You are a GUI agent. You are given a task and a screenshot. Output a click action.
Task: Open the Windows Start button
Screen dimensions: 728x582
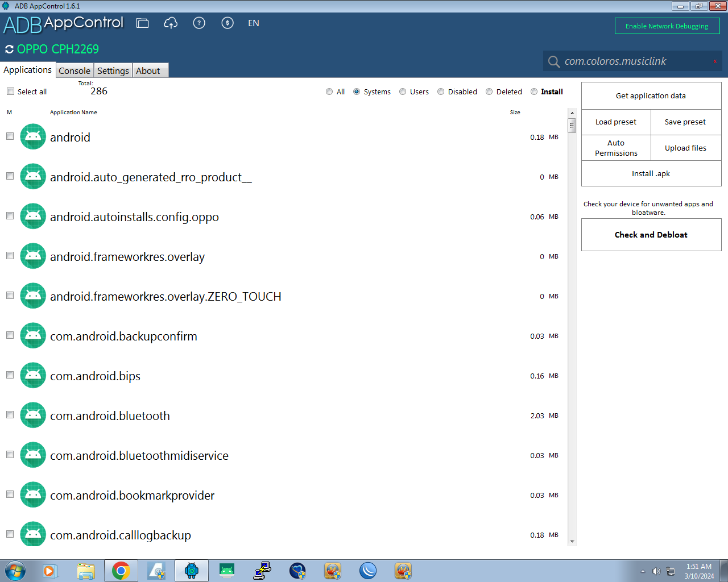point(15,571)
